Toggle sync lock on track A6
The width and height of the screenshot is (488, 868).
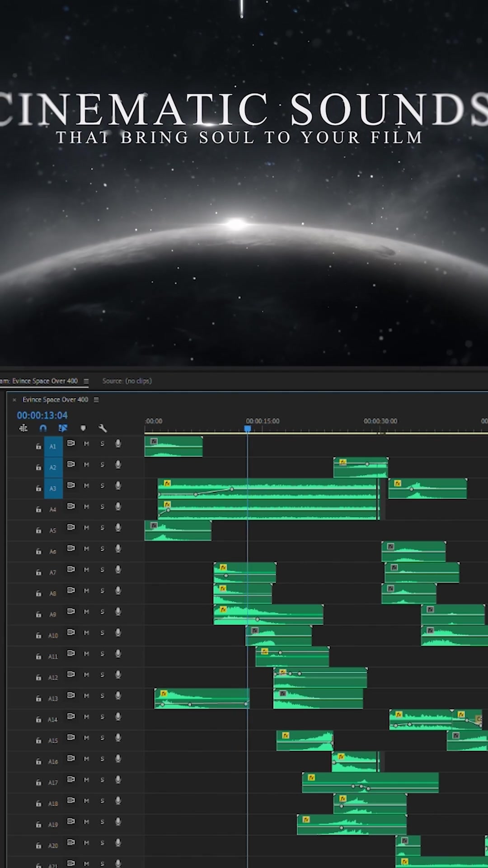click(x=71, y=548)
